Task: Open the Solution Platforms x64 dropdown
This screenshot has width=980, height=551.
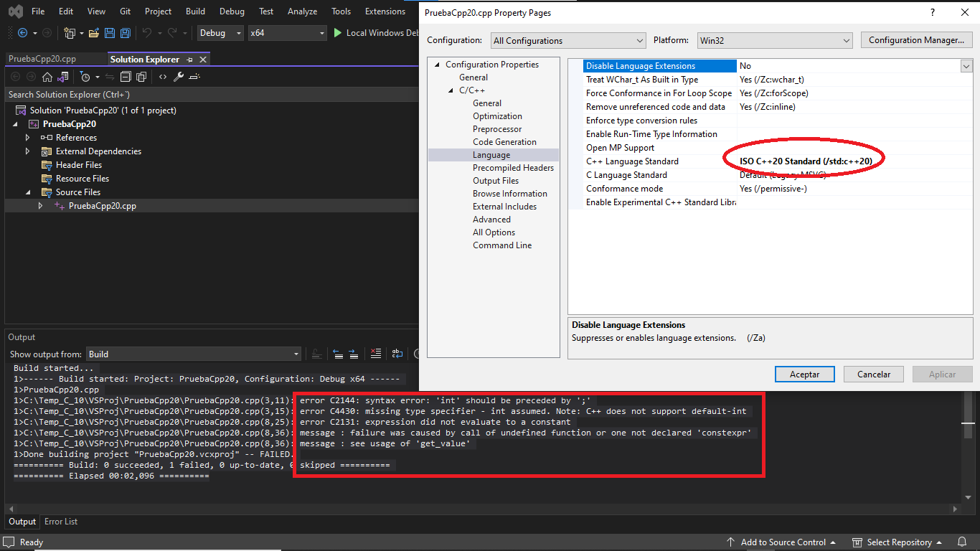Action: click(x=287, y=33)
